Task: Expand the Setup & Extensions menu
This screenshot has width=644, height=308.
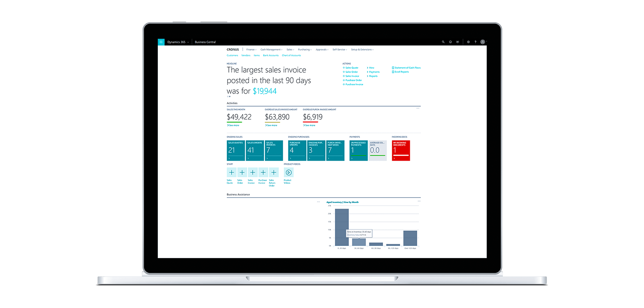Action: click(x=362, y=50)
